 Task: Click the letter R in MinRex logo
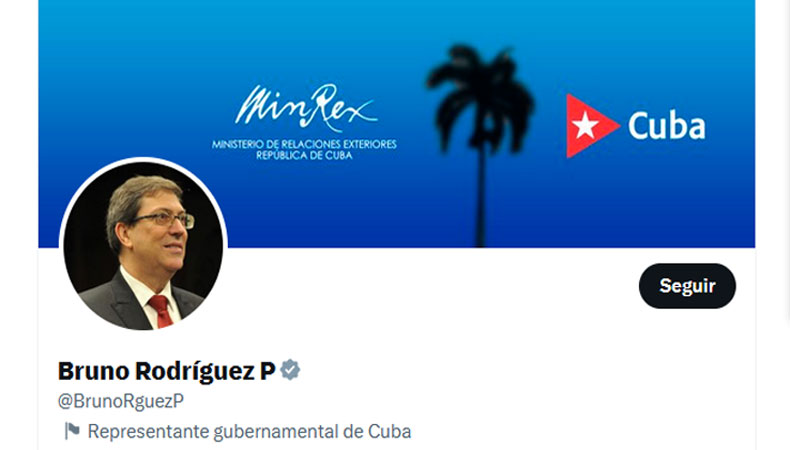click(x=316, y=105)
